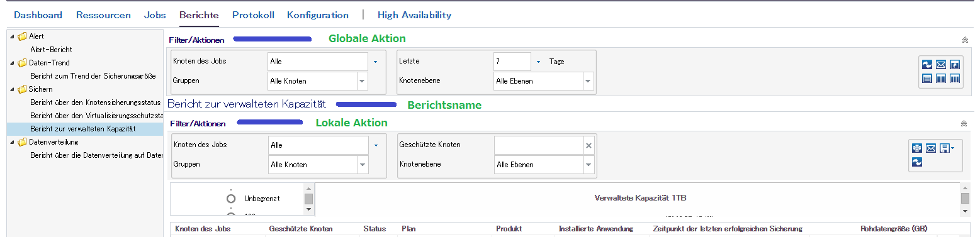This screenshot has height=237, width=980.
Task: Sort by the Plan column header
Action: point(408,229)
